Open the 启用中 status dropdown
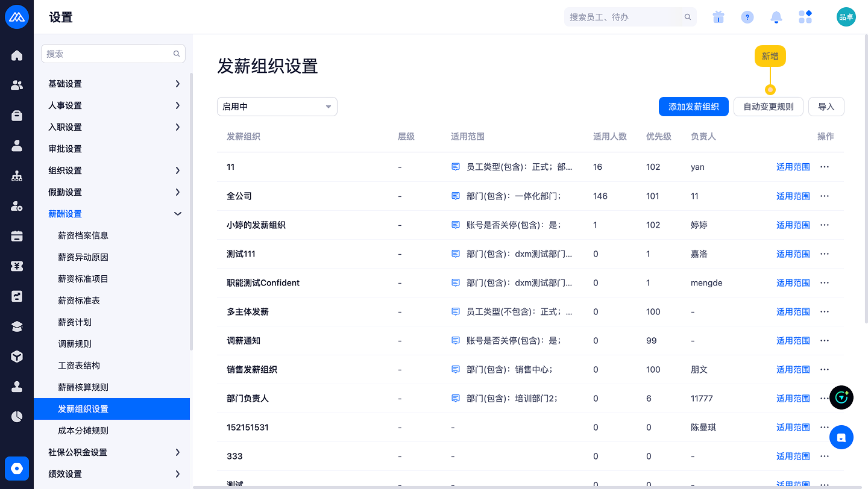868x489 pixels. pos(277,107)
